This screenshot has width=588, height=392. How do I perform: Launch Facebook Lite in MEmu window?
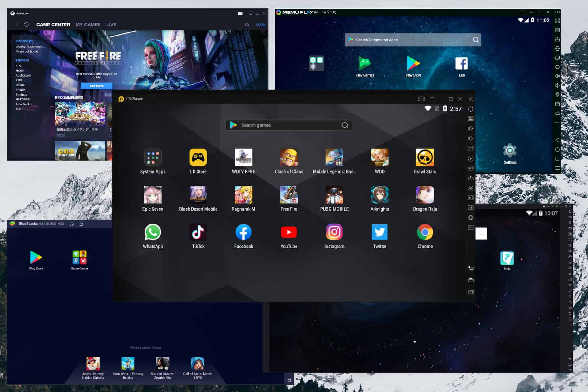tap(462, 63)
